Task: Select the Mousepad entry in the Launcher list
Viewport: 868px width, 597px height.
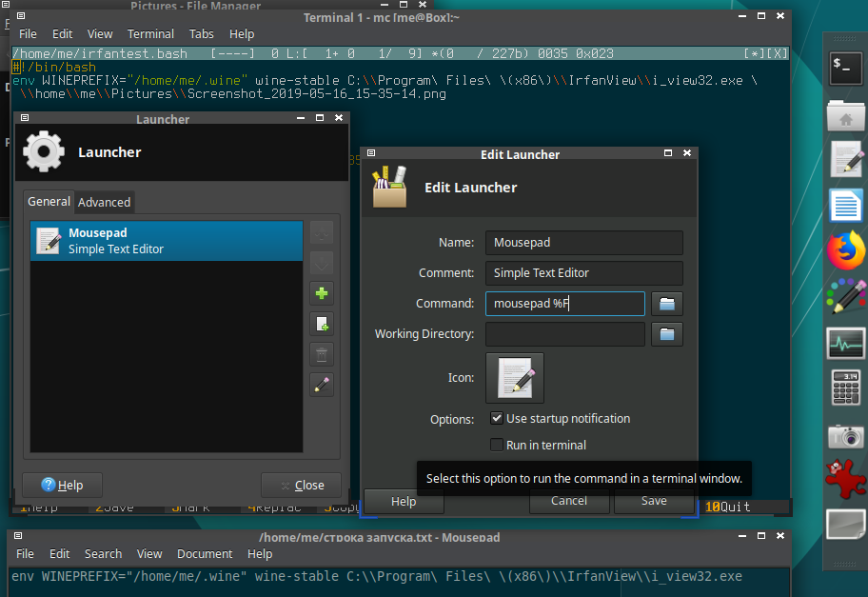Action: pyautogui.click(x=167, y=241)
